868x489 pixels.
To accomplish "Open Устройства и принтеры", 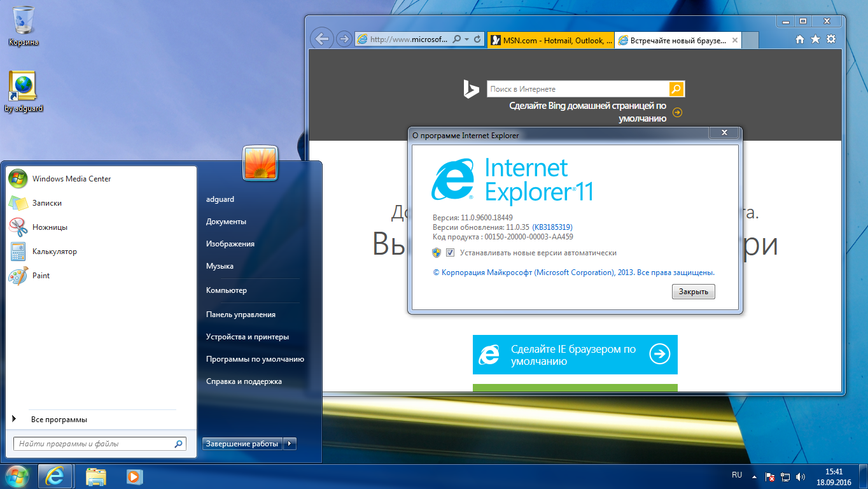I will pos(248,337).
